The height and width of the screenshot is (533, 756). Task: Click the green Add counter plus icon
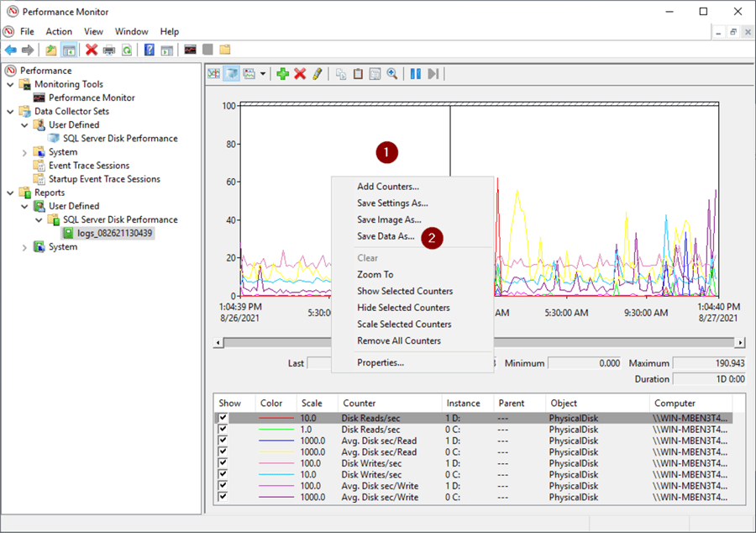point(282,74)
